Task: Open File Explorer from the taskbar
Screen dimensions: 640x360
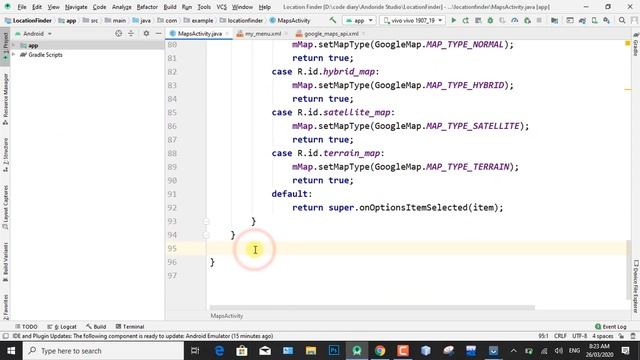Action: [x=311, y=351]
